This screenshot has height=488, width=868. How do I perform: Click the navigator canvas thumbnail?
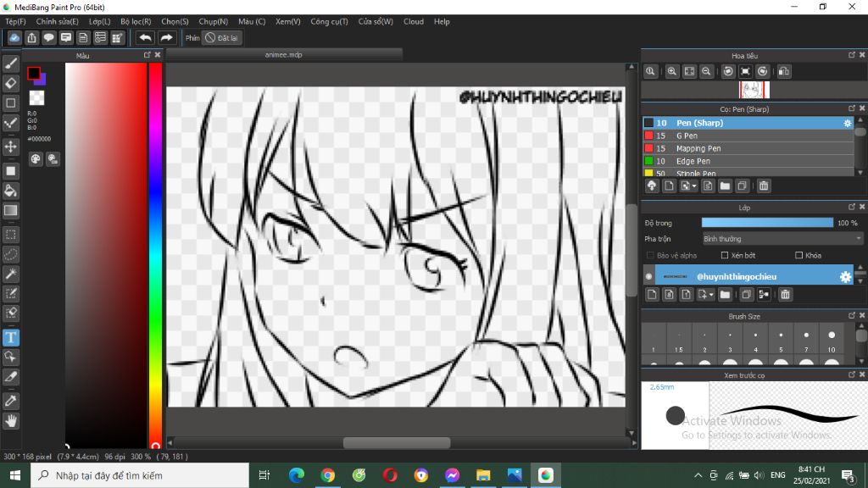point(754,90)
